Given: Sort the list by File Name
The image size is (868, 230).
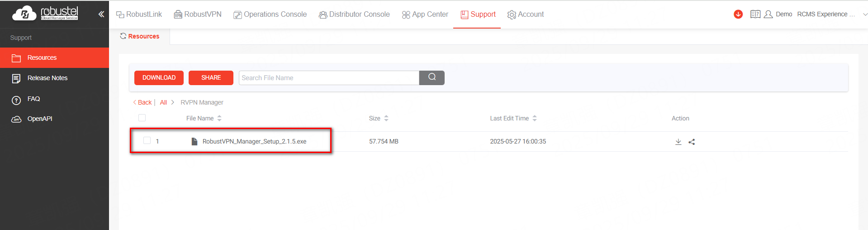Looking at the screenshot, I should coord(219,118).
